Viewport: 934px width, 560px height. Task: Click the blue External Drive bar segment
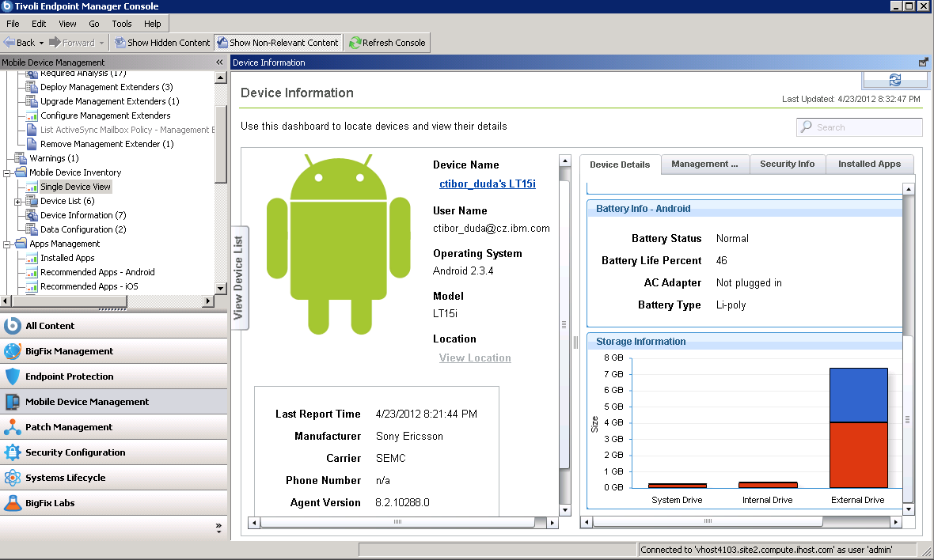[x=858, y=395]
